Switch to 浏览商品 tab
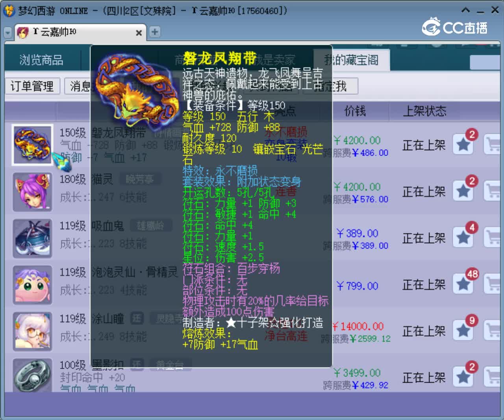The image size is (504, 420). pyautogui.click(x=41, y=60)
